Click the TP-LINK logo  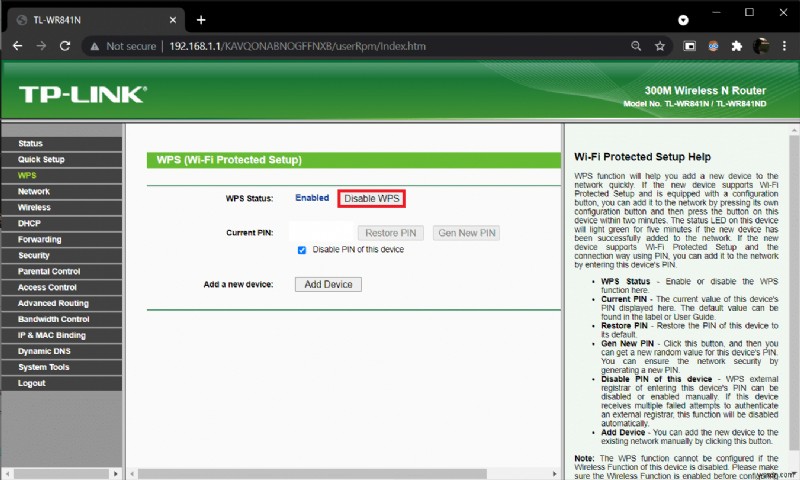point(83,94)
